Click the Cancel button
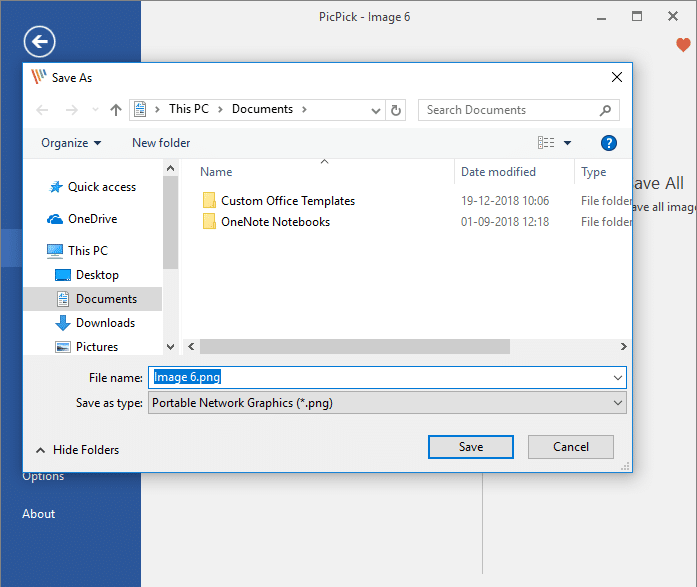Image resolution: width=697 pixels, height=587 pixels. [x=570, y=447]
